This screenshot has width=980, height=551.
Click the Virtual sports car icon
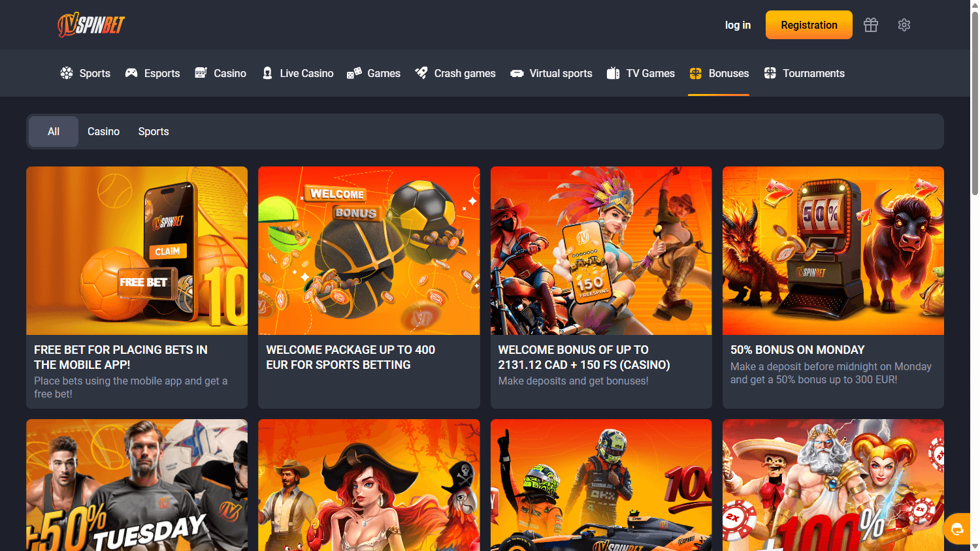point(517,73)
